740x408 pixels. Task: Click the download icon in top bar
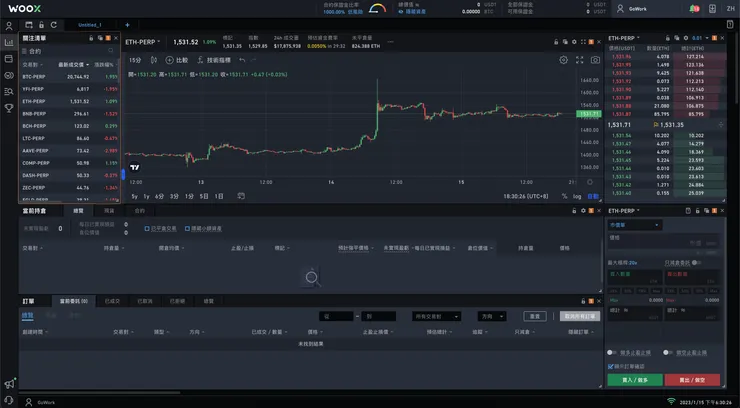(712, 8)
